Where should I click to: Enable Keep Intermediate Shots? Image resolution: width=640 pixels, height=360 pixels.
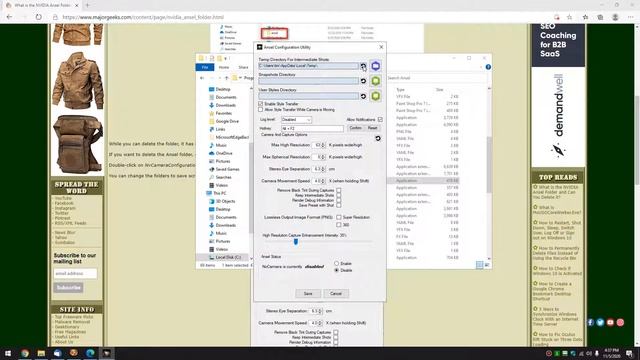tap(338, 196)
